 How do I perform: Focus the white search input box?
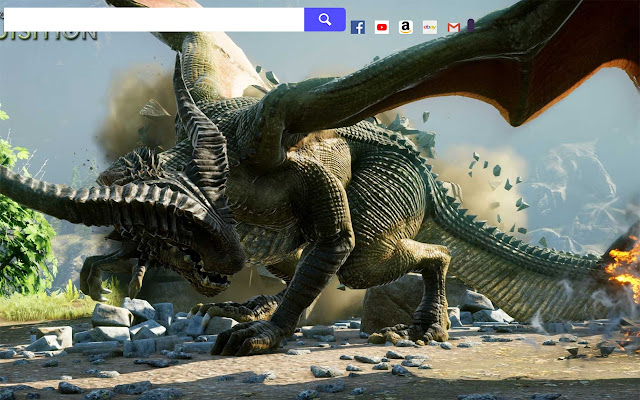tap(154, 19)
